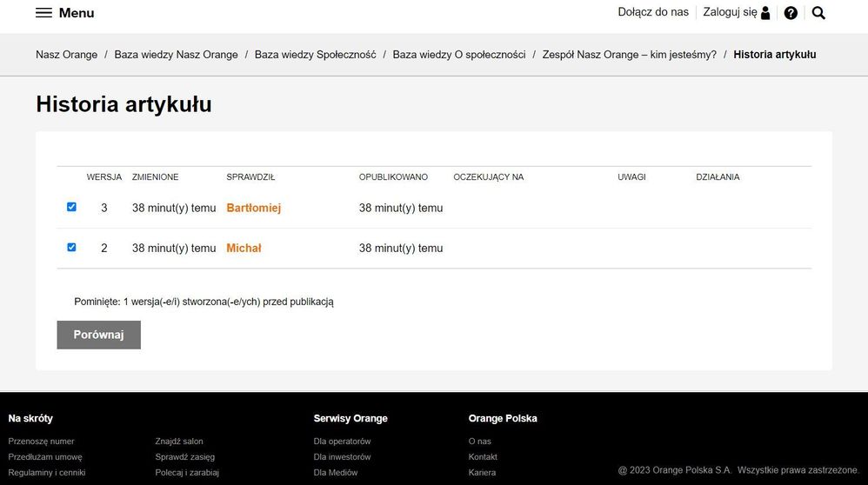Open the help question mark icon
This screenshot has width=868, height=485.
(791, 13)
